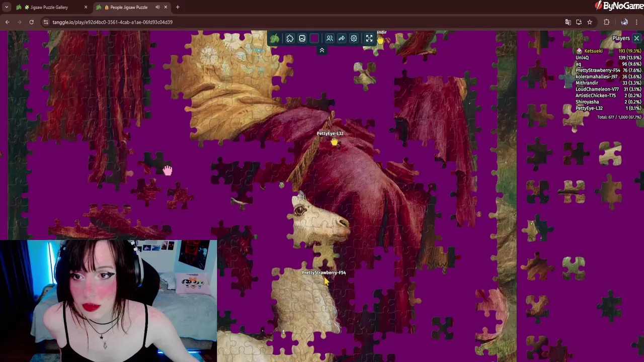This screenshot has width=644, height=362.
Task: Click the Players panel header label
Action: tap(621, 38)
